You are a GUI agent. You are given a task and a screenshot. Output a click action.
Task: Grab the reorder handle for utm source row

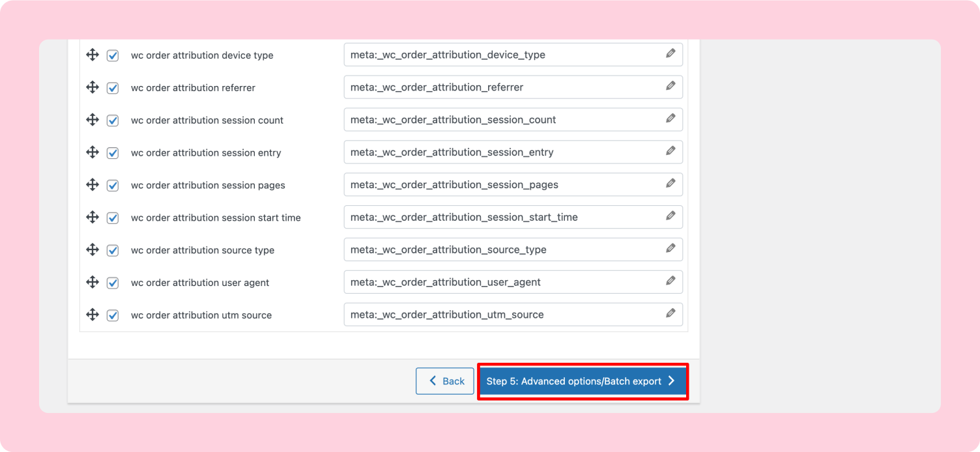coord(92,314)
